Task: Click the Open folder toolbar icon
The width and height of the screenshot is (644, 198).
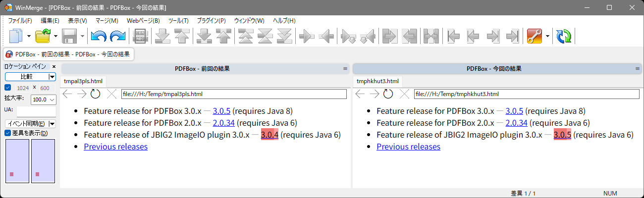Action: [44, 36]
